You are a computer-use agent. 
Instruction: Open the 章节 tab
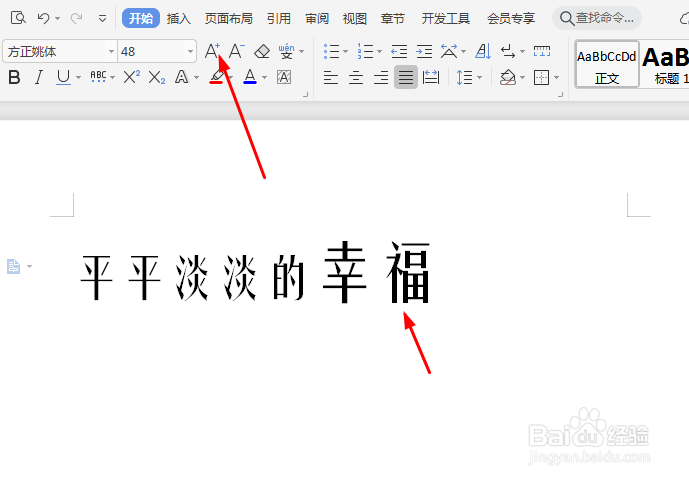point(392,18)
